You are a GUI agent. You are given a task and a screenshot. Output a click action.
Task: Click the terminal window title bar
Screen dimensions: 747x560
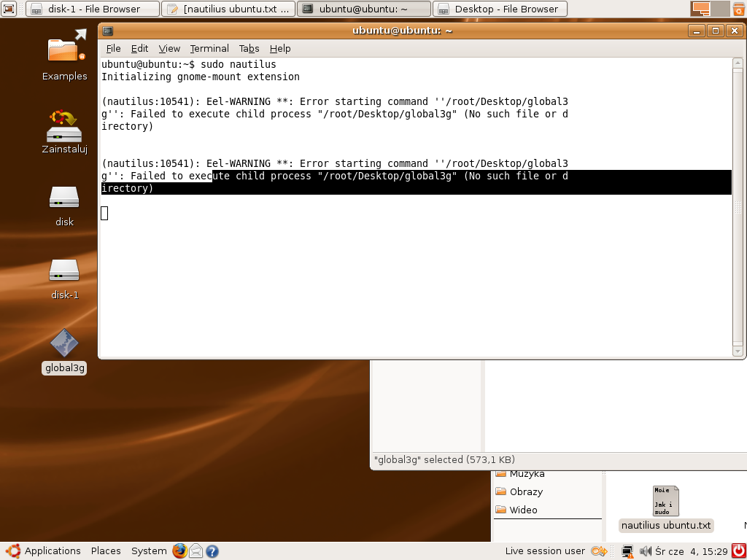point(402,31)
